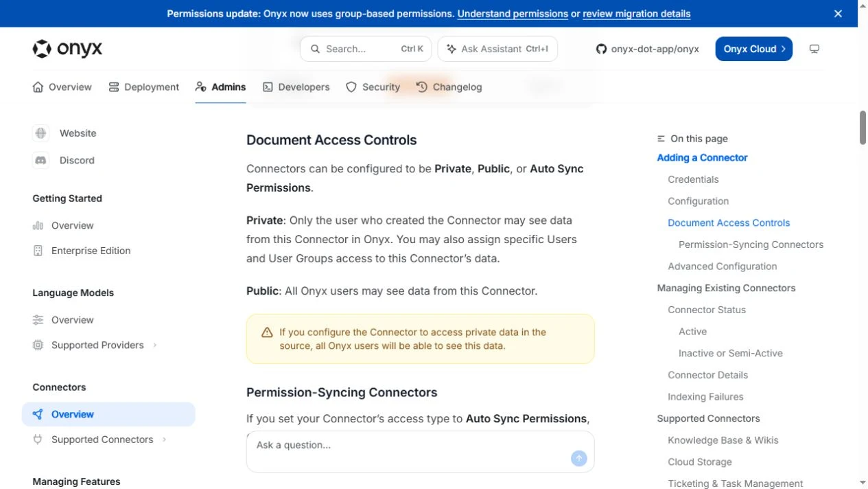Select the Admins tab
Viewport: 868px width, 489px height.
[220, 87]
